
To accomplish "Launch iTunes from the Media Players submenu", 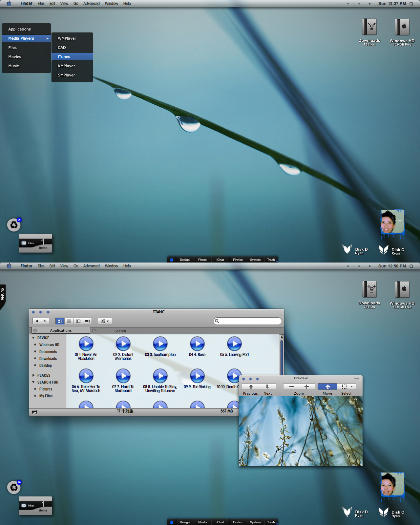I will (72, 57).
